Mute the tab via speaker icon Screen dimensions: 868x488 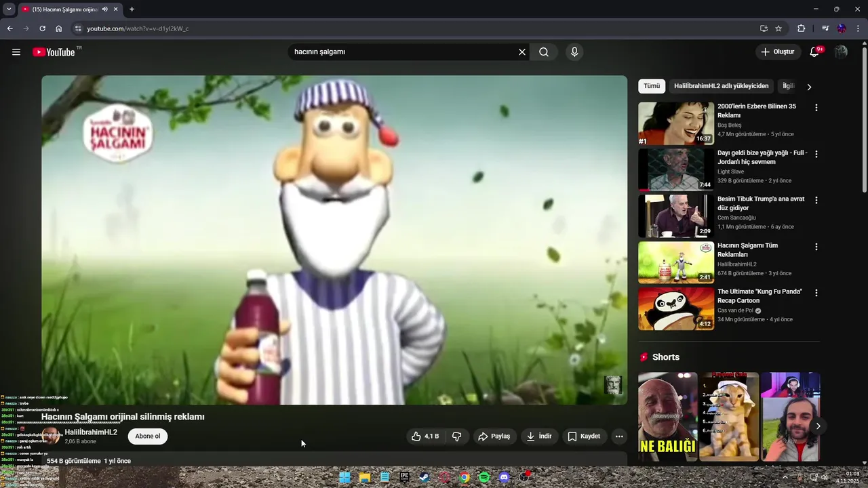[104, 9]
